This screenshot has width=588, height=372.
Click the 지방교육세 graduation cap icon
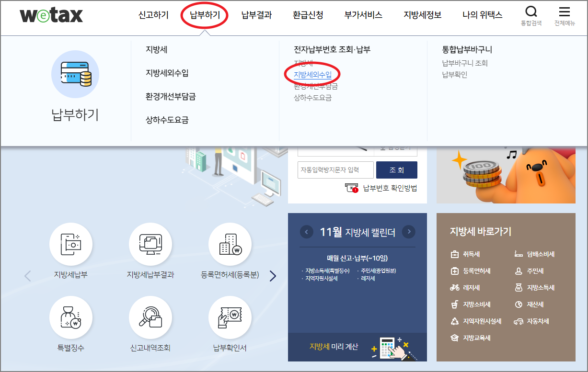click(x=455, y=338)
